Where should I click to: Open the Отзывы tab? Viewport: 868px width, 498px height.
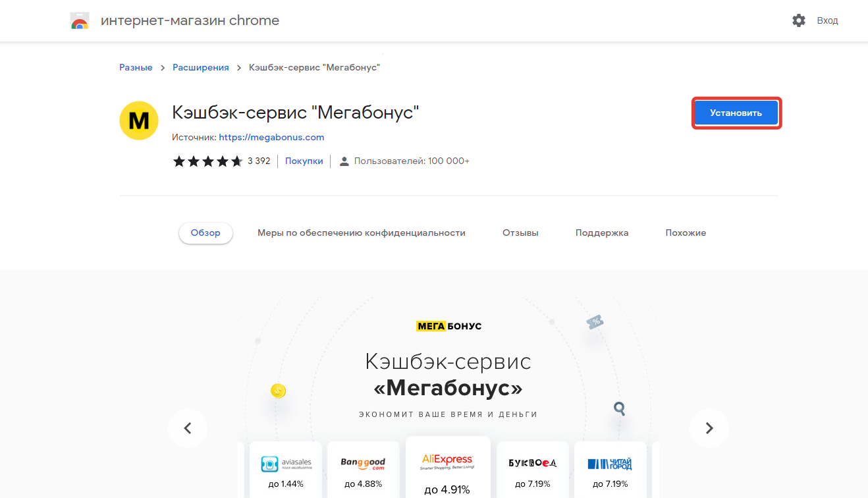520,233
